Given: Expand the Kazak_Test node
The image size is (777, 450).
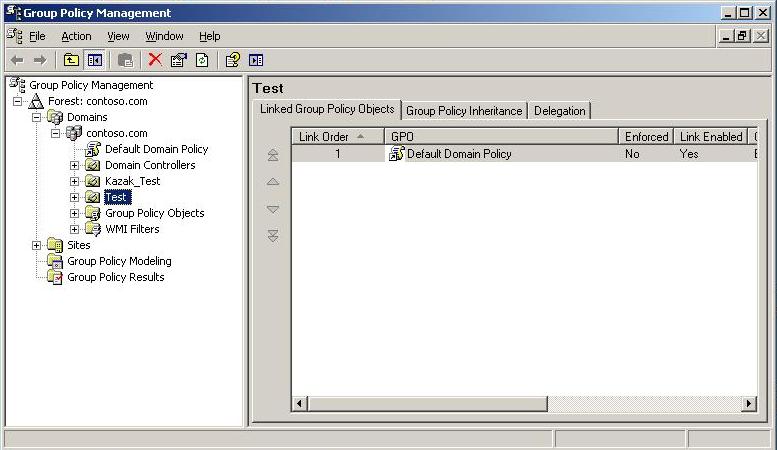Looking at the screenshot, I should 74,181.
